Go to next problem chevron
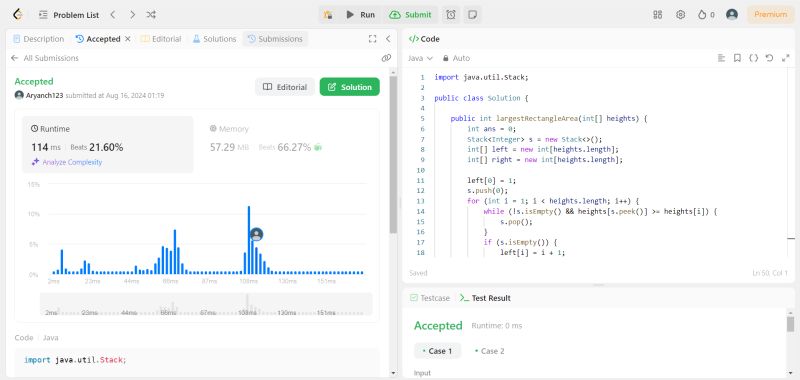 132,15
